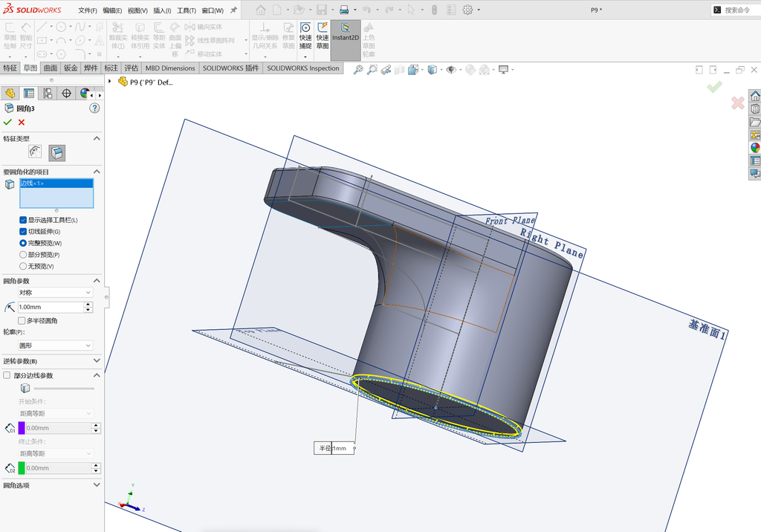Screen dimensions: 761x532
Task: Select the FilletXpert feature type icon
Action: pyautogui.click(x=35, y=152)
